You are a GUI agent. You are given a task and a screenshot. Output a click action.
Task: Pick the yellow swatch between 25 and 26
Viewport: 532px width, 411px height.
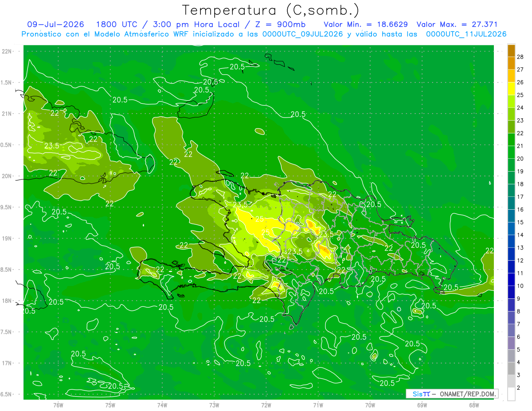[x=511, y=89]
